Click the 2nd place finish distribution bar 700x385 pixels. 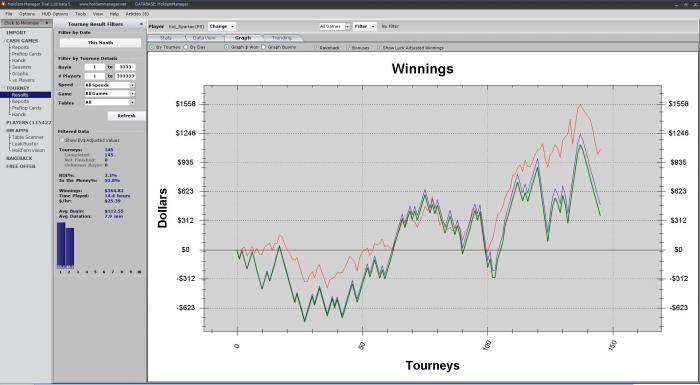[70, 248]
